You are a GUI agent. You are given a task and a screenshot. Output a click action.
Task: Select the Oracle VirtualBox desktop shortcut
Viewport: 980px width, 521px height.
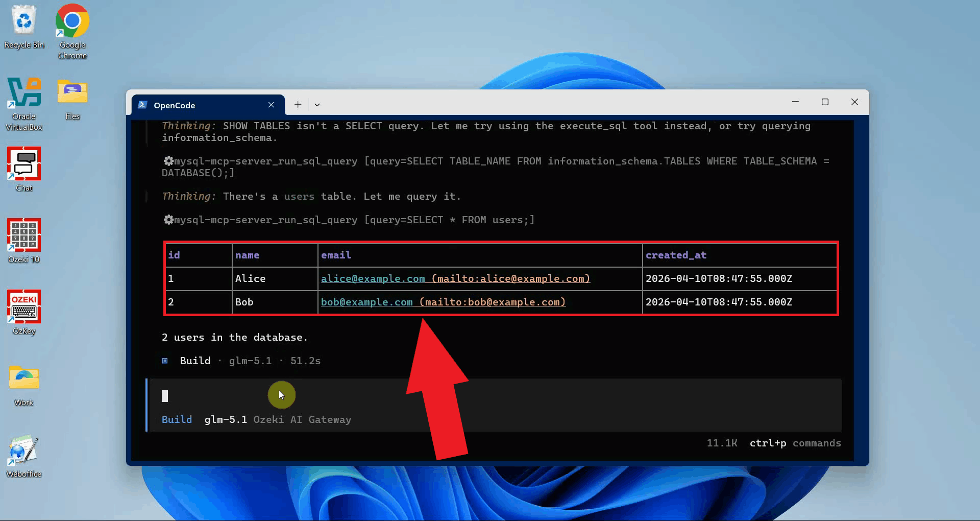(x=24, y=104)
